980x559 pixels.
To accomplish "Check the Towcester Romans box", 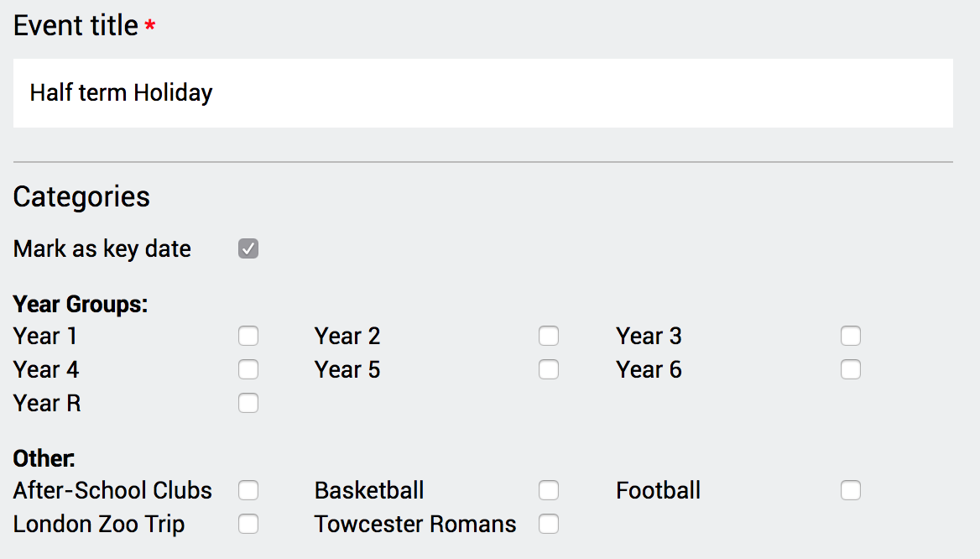I will [549, 525].
